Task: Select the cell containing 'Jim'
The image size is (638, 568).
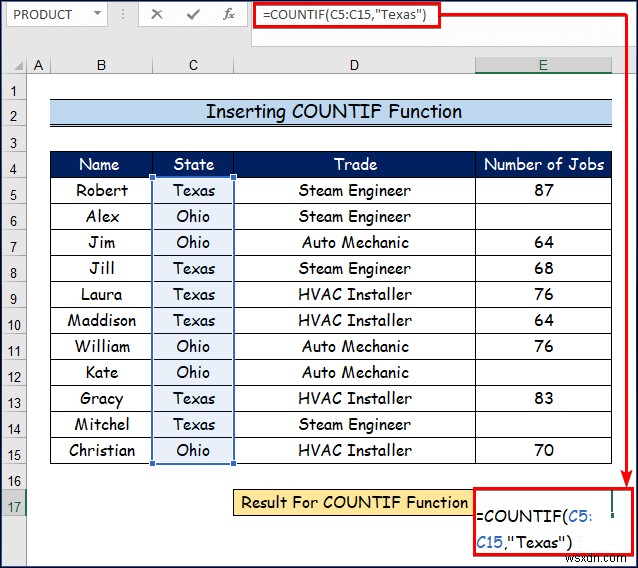Action: (101, 242)
